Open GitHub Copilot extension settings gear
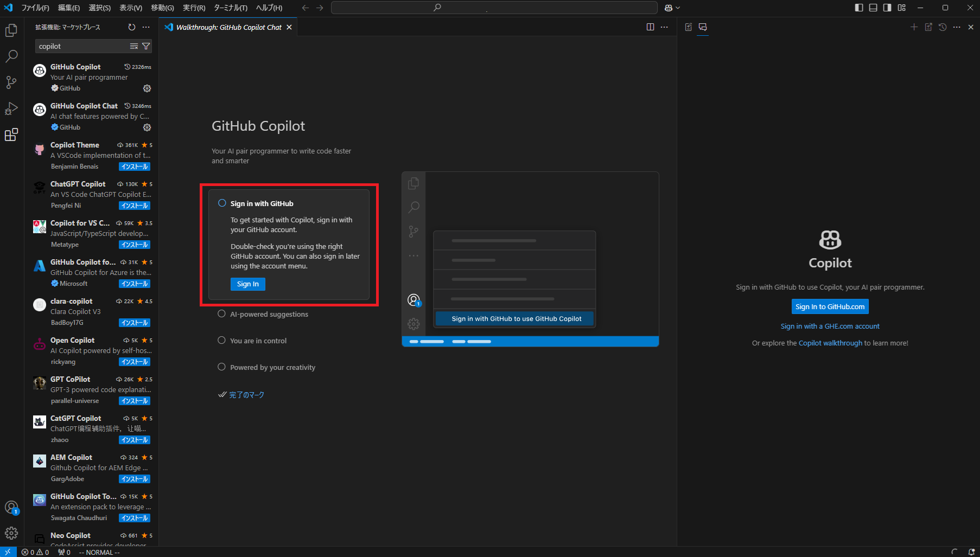The image size is (980, 557). [147, 88]
